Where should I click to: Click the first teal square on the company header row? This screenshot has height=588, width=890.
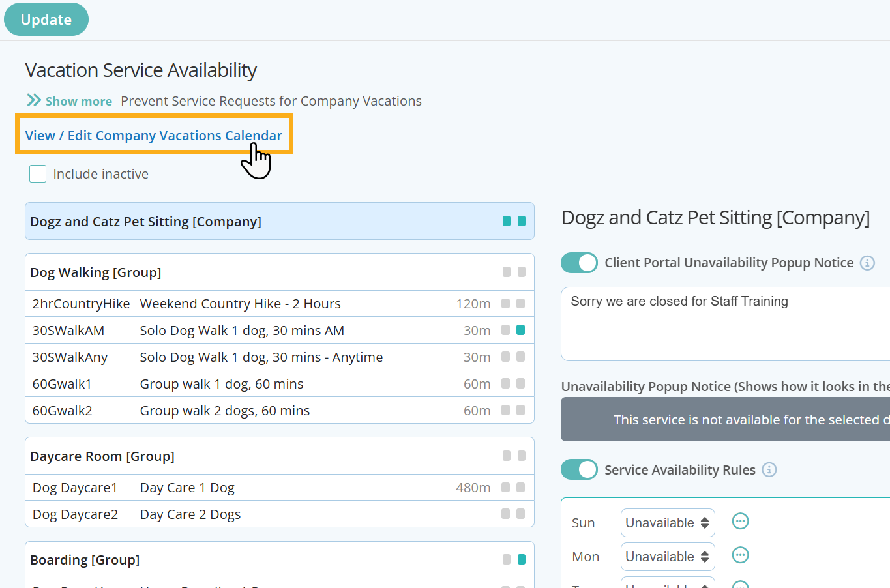(507, 221)
